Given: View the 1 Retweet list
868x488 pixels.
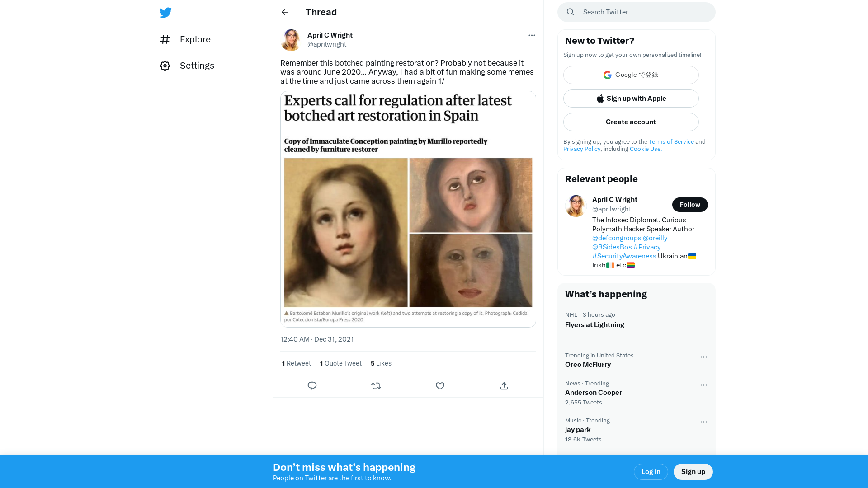Looking at the screenshot, I should (297, 363).
